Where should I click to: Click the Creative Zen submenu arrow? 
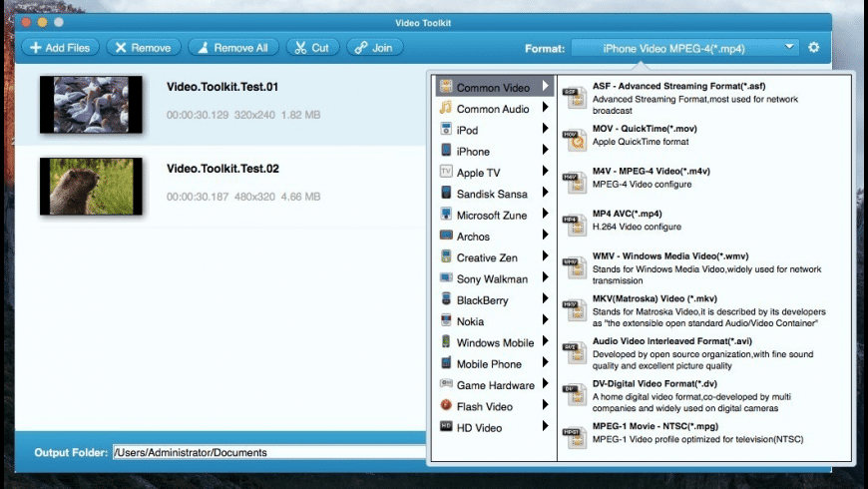pos(546,255)
